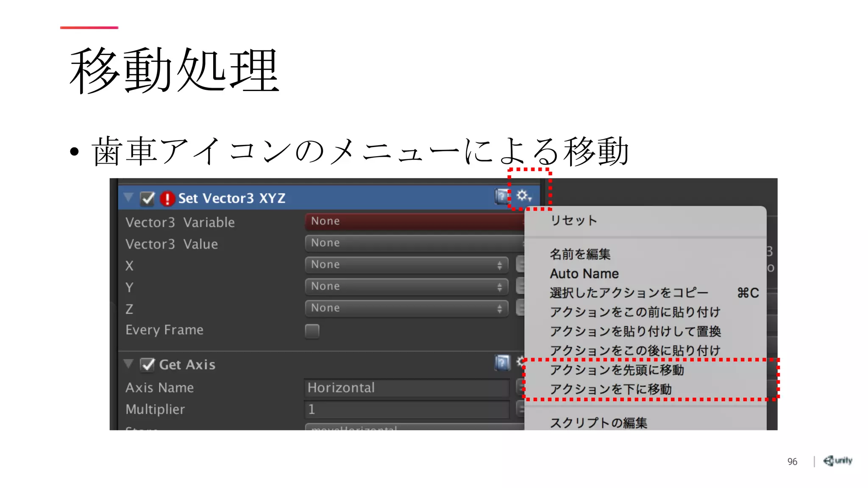This screenshot has height=488, width=868.
Task: Click the red error icon on Set Vector3
Action: coord(167,198)
